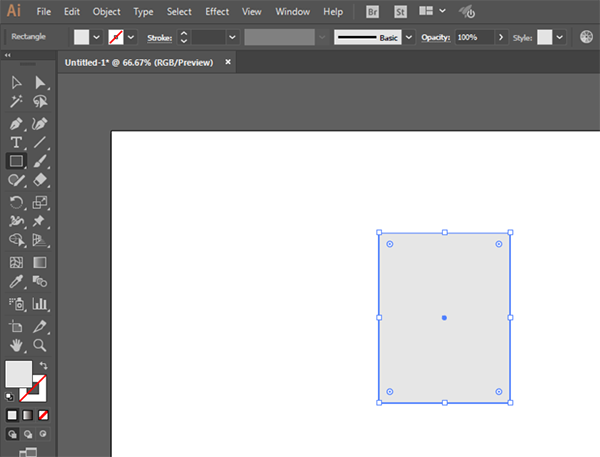This screenshot has height=457, width=600.
Task: Enable Draw Normal mode
Action: (12, 434)
